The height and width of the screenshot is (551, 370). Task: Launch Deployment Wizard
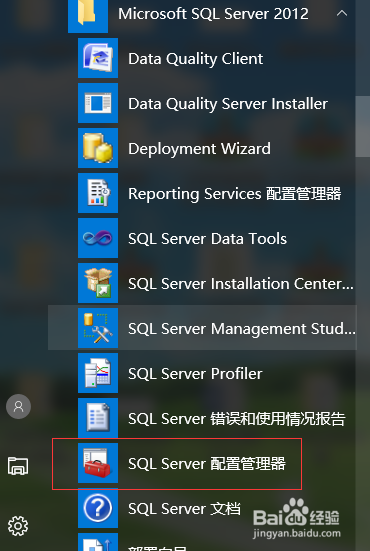coord(199,149)
